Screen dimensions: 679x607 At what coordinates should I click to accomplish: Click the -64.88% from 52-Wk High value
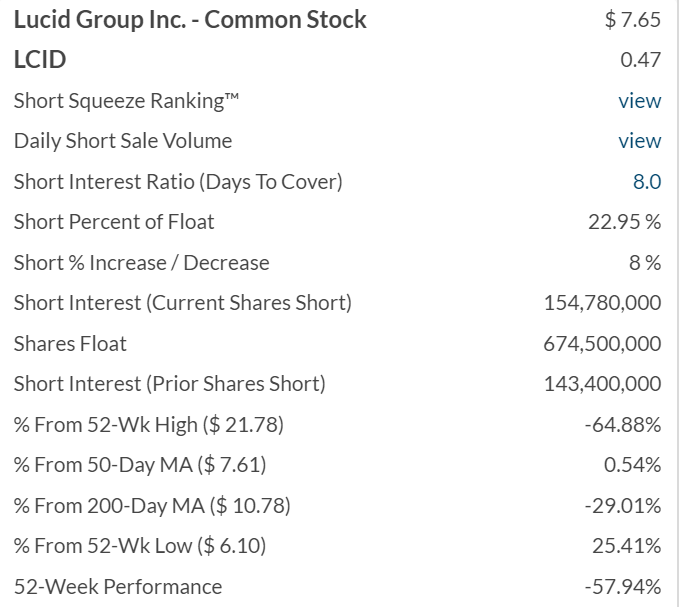[x=623, y=425]
